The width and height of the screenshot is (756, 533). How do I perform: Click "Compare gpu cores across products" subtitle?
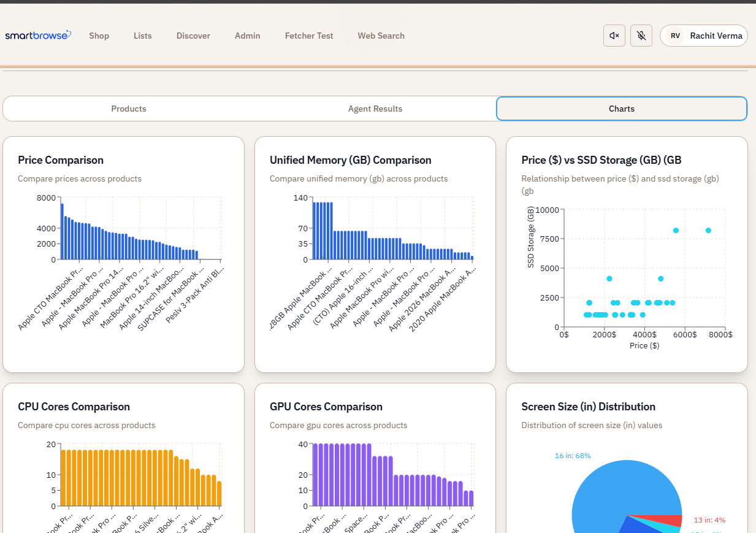pyautogui.click(x=338, y=426)
